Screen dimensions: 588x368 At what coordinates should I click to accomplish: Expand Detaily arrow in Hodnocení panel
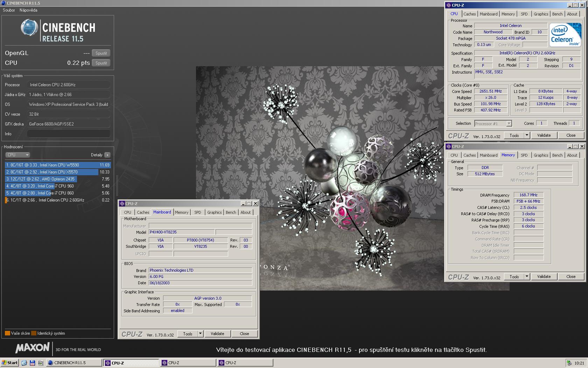[107, 155]
